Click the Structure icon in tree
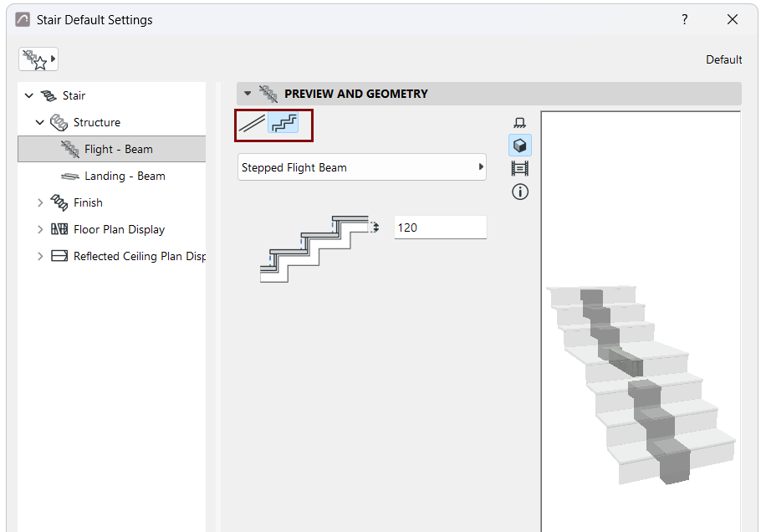Image resolution: width=761 pixels, height=532 pixels. tap(59, 122)
